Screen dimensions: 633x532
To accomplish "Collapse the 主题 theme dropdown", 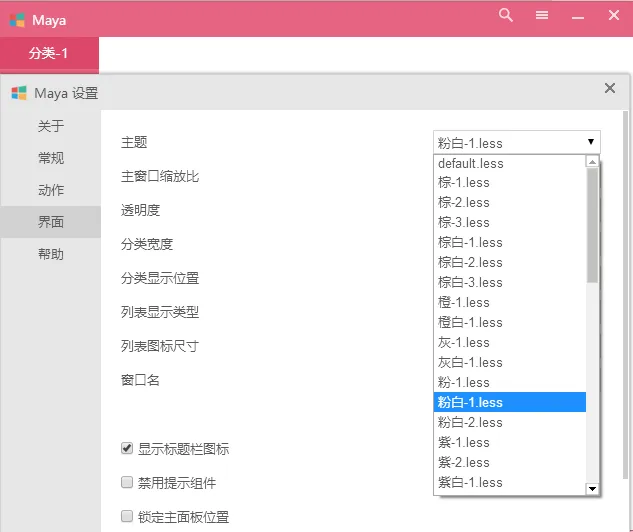I will (x=517, y=142).
